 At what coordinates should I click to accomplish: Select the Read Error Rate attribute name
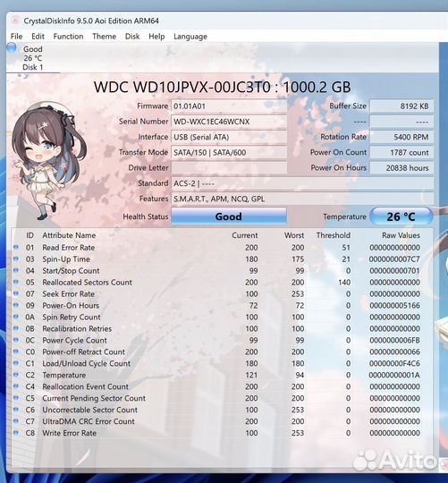(68, 248)
